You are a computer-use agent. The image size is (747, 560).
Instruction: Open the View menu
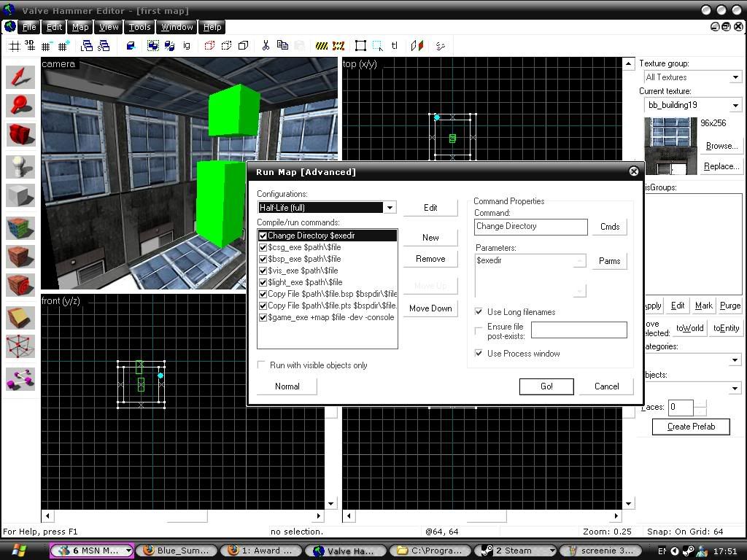click(x=109, y=27)
